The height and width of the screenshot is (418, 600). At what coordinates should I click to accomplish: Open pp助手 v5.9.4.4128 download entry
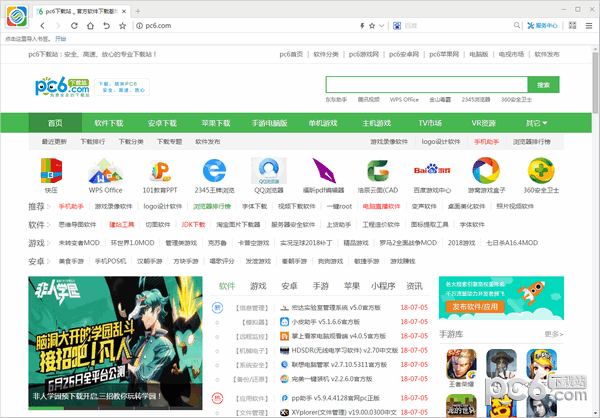pyautogui.click(x=335, y=398)
